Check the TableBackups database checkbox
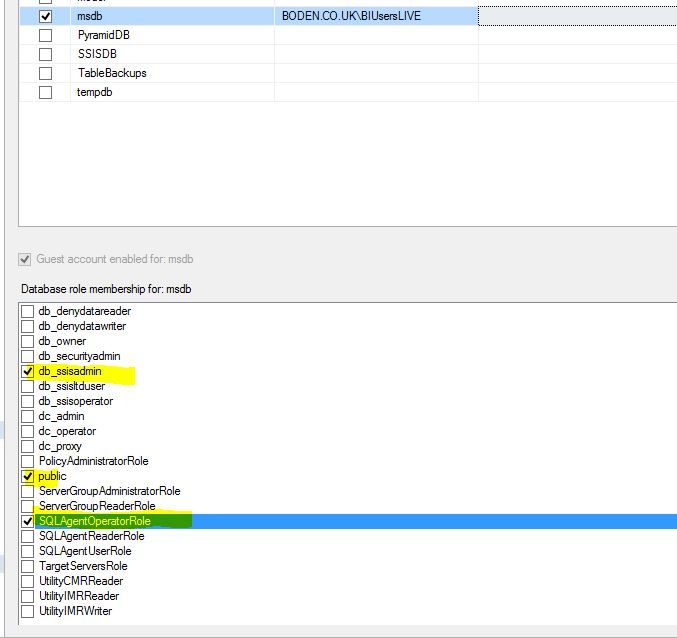The image size is (677, 638). pos(45,73)
